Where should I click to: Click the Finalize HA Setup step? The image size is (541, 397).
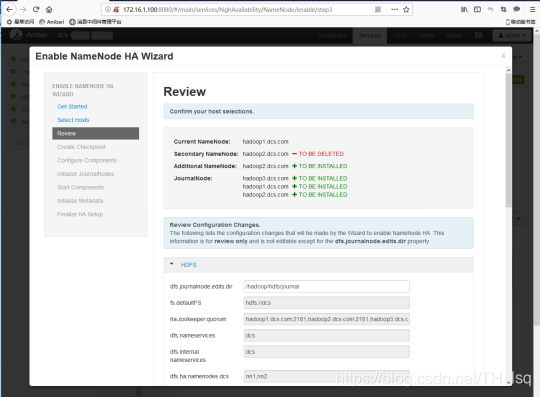(80, 214)
